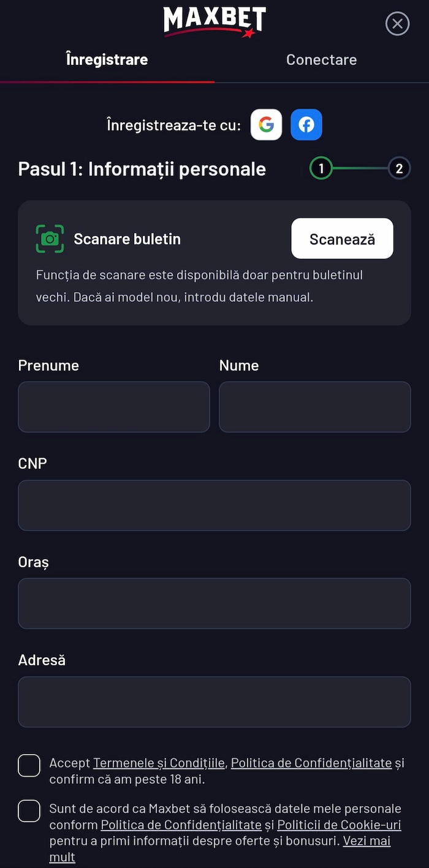Tap the close X icon at top right

click(x=397, y=23)
